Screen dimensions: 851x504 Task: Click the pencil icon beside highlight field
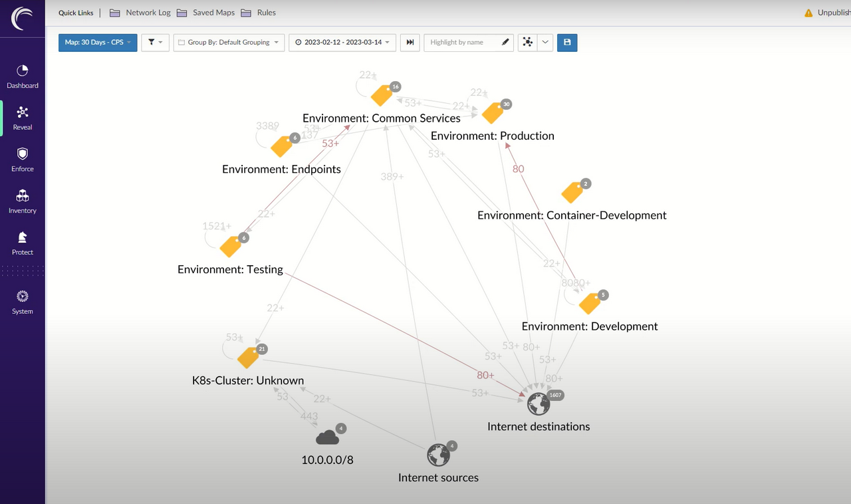pos(505,42)
